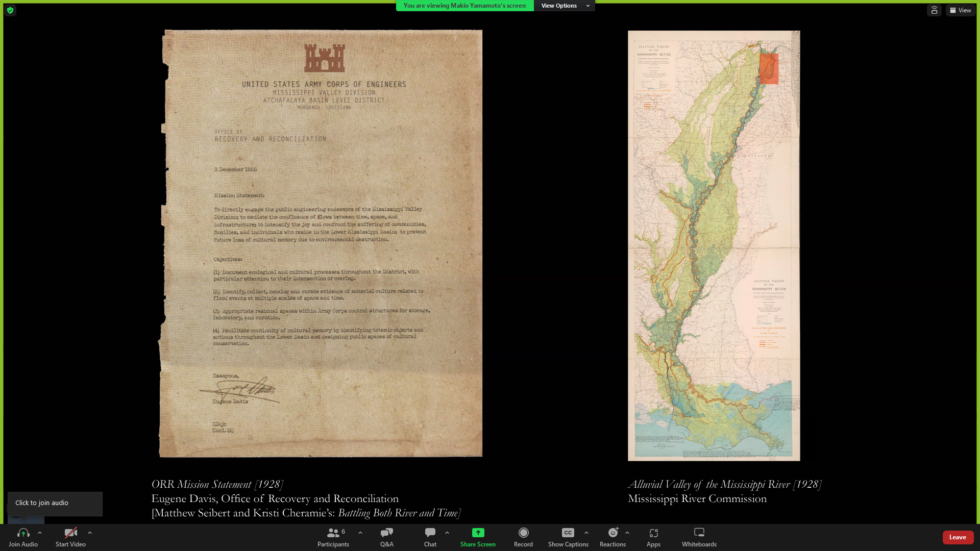Click the Join Audio headphone icon
This screenshot has width=980, height=551.
pos(23,533)
